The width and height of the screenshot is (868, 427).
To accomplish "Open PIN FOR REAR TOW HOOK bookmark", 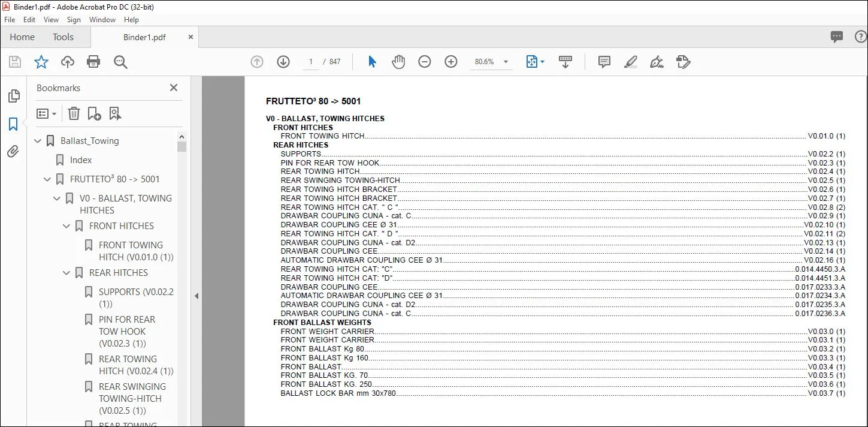I will click(x=127, y=332).
